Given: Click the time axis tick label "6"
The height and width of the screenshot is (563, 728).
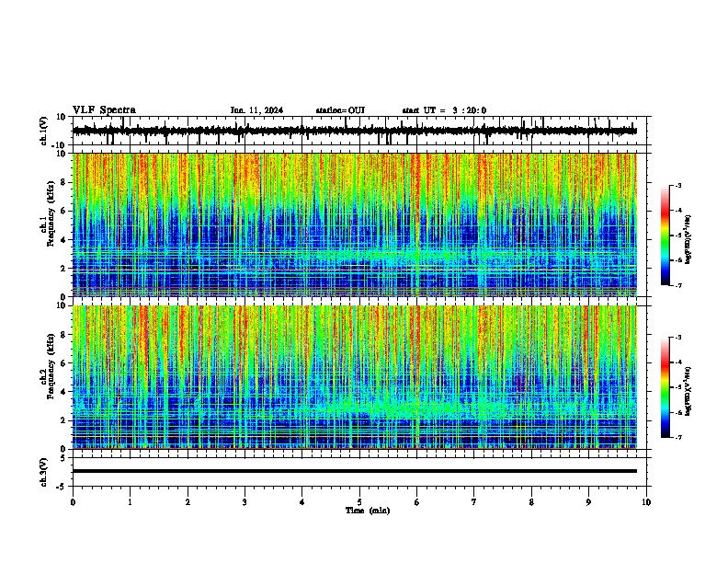Looking at the screenshot, I should tap(417, 502).
